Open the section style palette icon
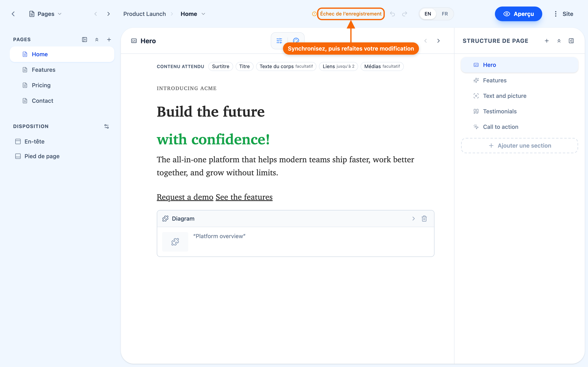Image resolution: width=588 pixels, height=367 pixels. (x=296, y=40)
